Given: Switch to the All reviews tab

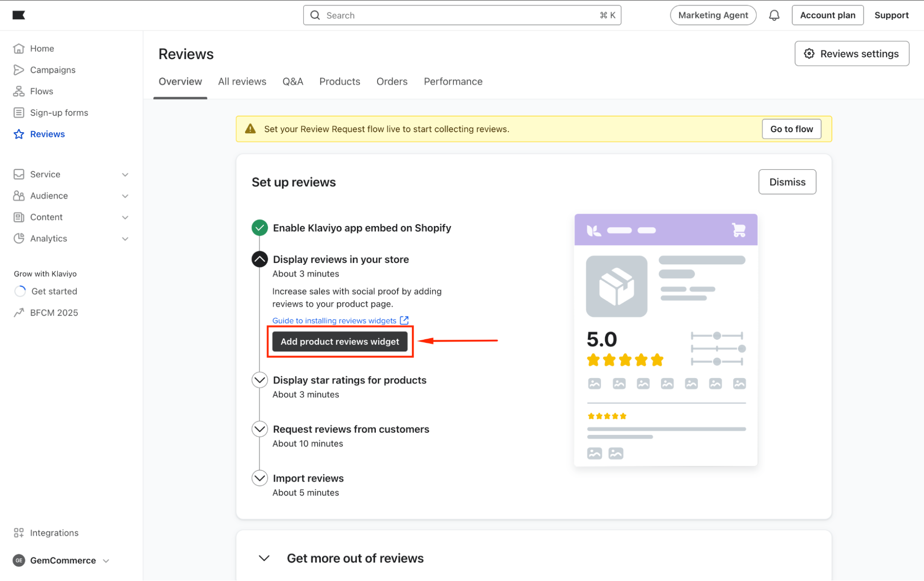Looking at the screenshot, I should 242,81.
